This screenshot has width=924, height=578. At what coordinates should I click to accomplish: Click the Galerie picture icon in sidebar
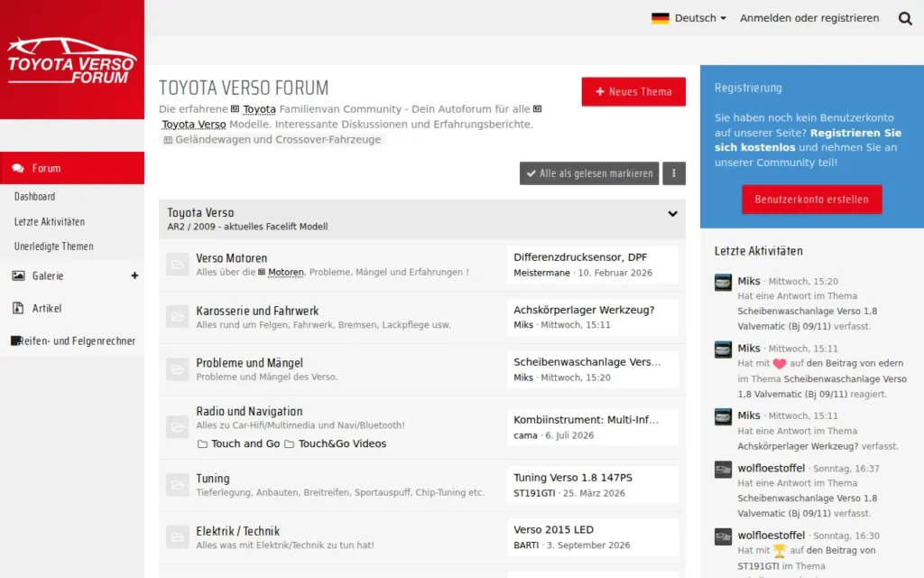point(18,275)
